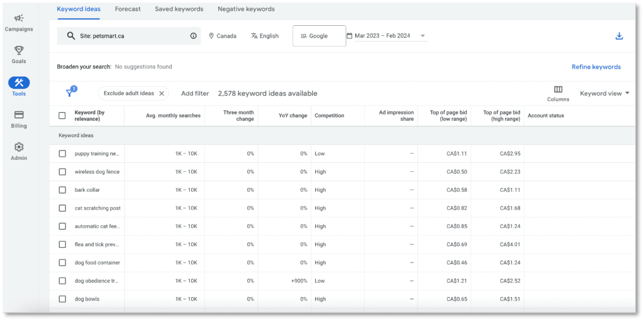The image size is (644, 321).
Task: Check the flea and tick row checkbox
Action: pos(62,244)
